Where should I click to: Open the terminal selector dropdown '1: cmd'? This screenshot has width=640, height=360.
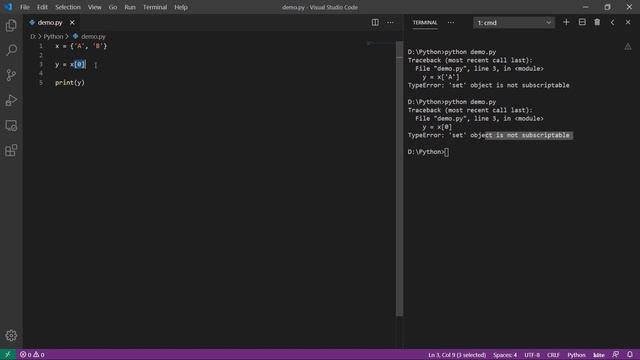click(x=514, y=22)
